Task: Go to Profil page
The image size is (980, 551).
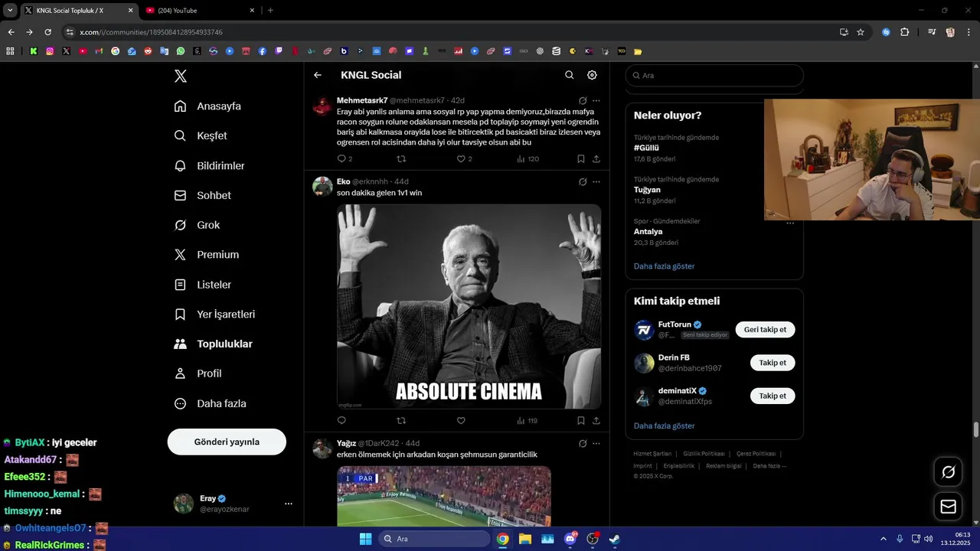Action: point(198,373)
